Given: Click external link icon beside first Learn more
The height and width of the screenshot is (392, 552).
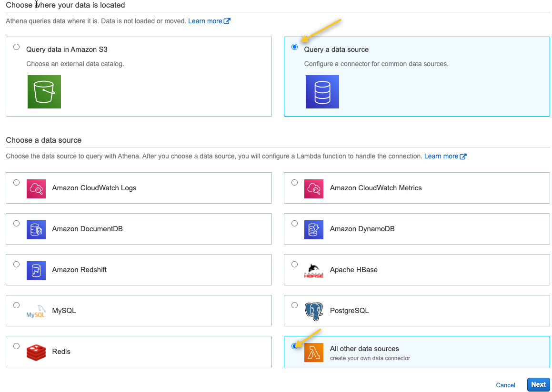Looking at the screenshot, I should pos(227,21).
